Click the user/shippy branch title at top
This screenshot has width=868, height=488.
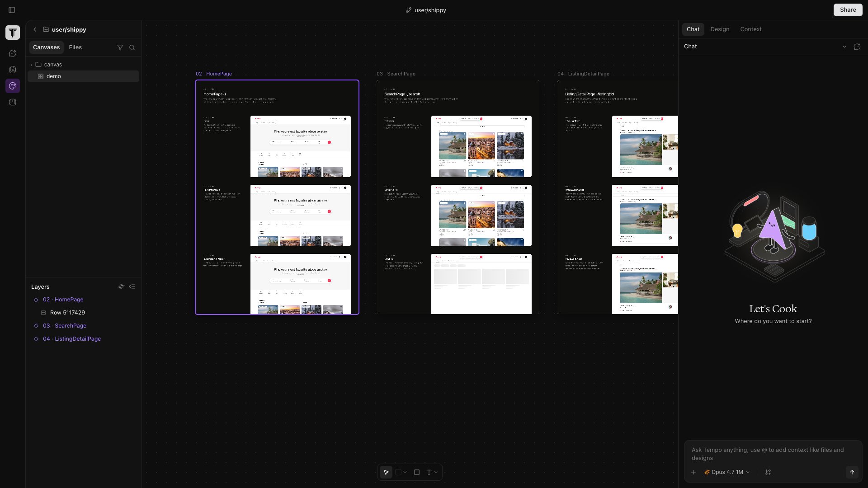click(x=430, y=10)
